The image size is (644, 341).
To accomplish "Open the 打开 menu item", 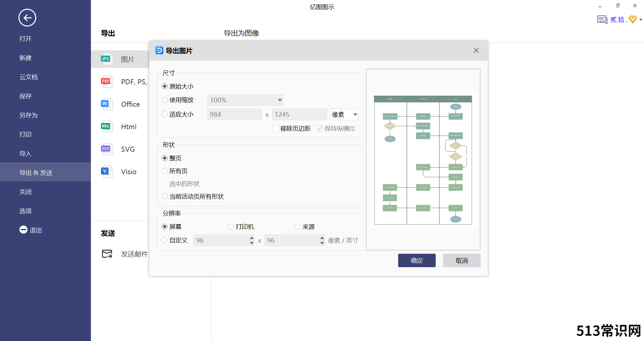I will pos(25,39).
